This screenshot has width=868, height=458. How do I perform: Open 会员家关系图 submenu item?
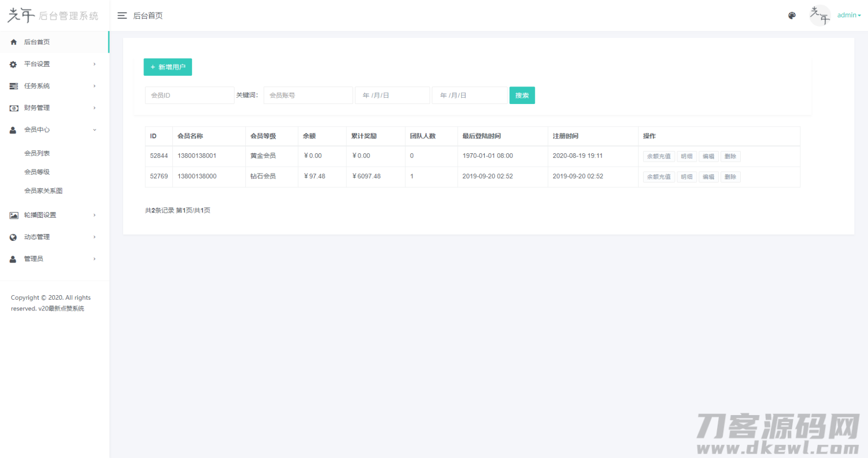click(x=44, y=191)
